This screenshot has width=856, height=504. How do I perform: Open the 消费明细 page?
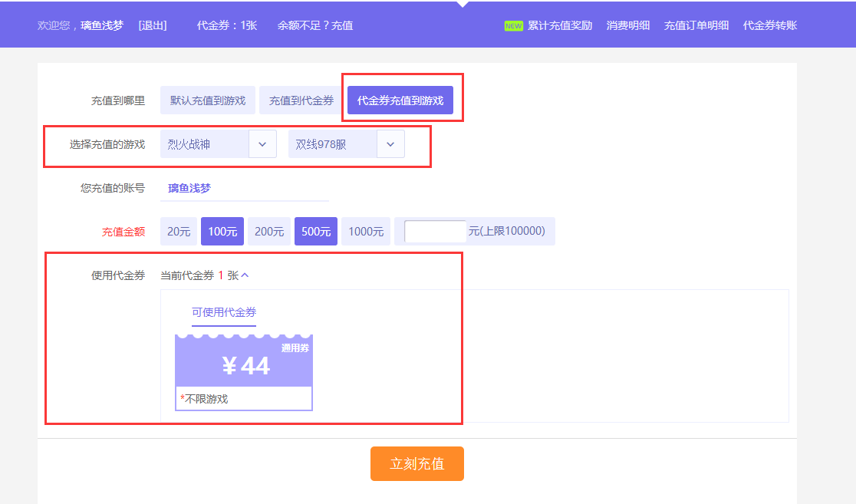628,25
